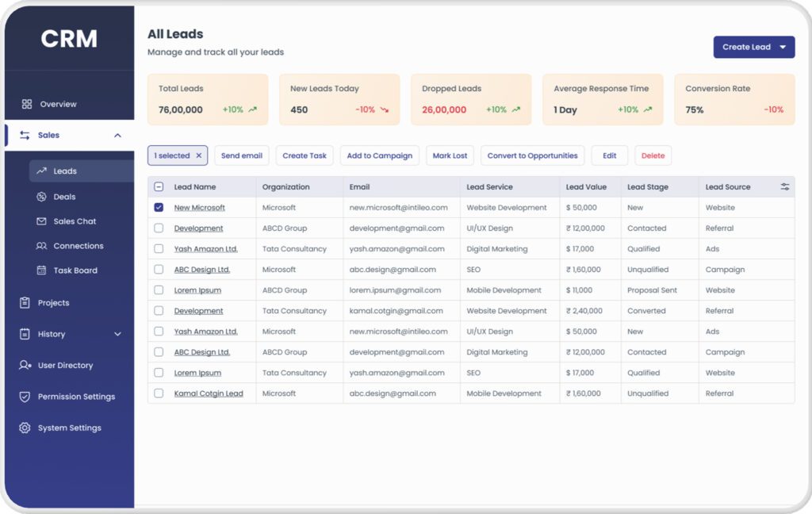Click the Task Board calendar icon
The image size is (812, 514).
[42, 270]
